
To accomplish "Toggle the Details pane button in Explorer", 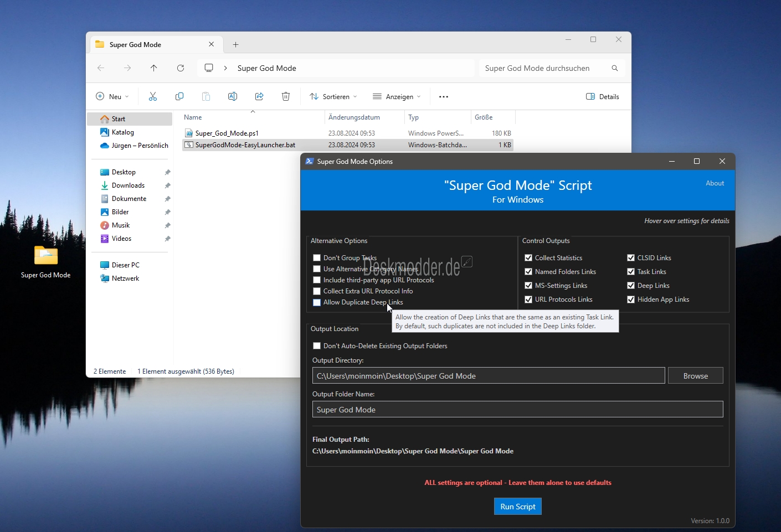I will 603,96.
